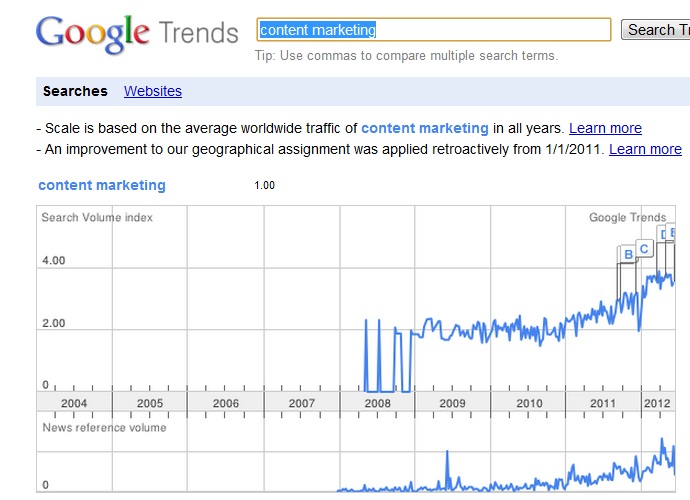The height and width of the screenshot is (500, 690).
Task: Click news flag B on chart
Action: tap(628, 254)
